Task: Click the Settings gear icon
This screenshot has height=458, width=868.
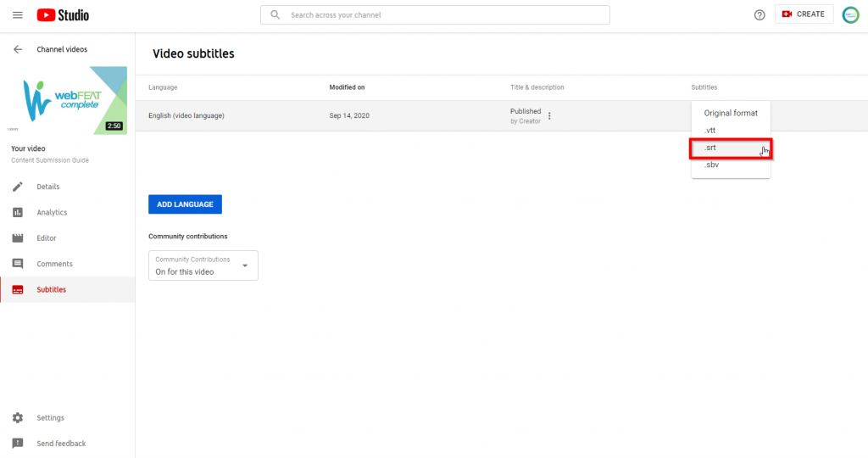Action: (x=18, y=417)
